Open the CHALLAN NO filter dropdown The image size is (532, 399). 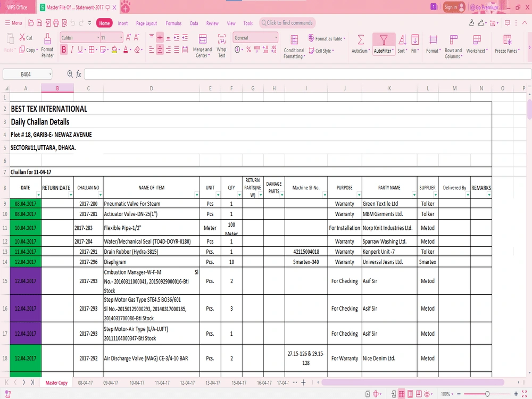100,195
